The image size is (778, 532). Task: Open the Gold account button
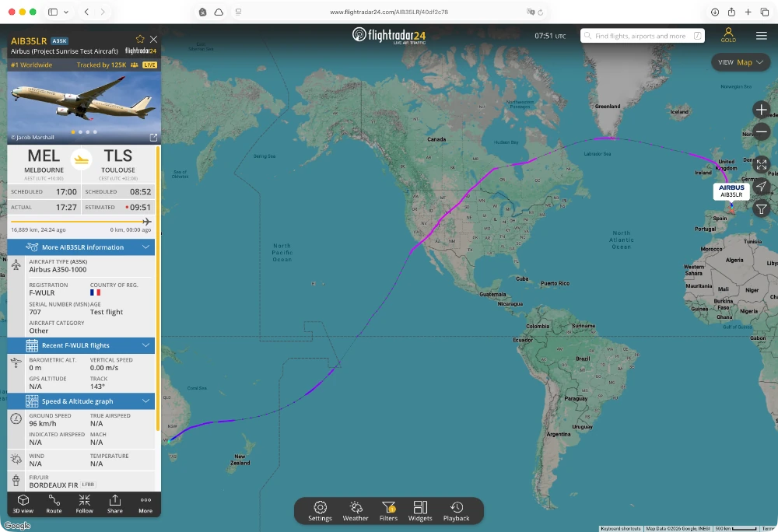[728, 35]
